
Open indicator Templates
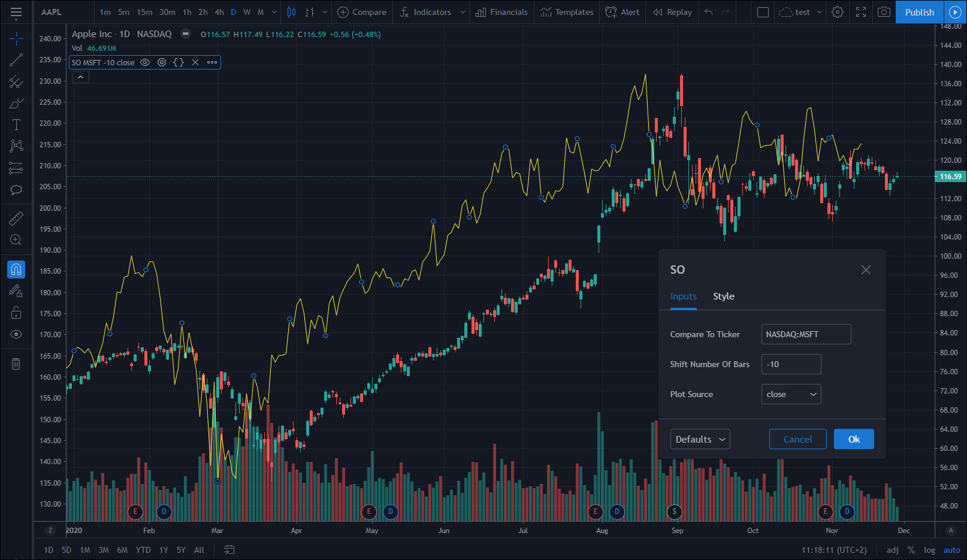(567, 12)
